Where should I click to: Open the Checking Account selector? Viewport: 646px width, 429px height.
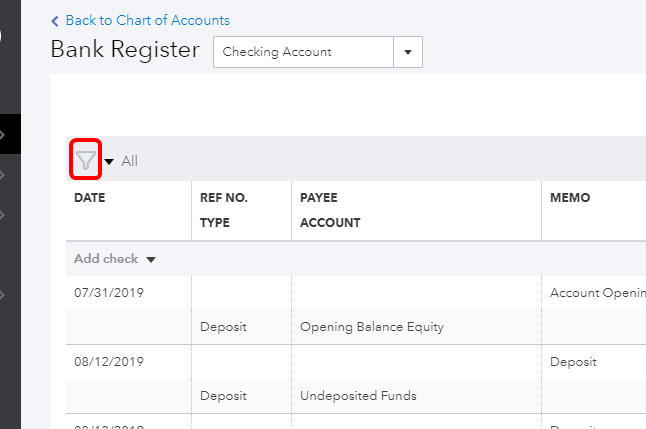303,52
